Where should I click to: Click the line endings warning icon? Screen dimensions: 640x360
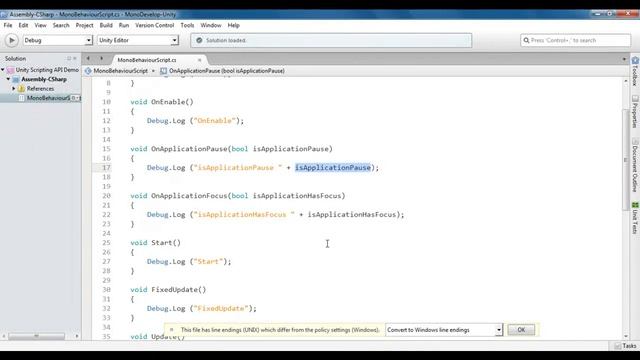point(171,330)
